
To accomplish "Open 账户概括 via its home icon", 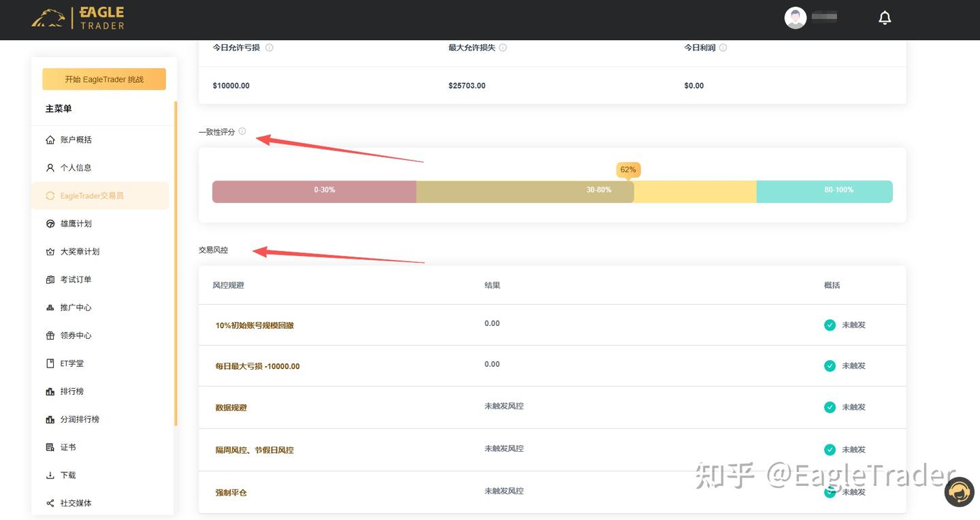I will coord(51,140).
